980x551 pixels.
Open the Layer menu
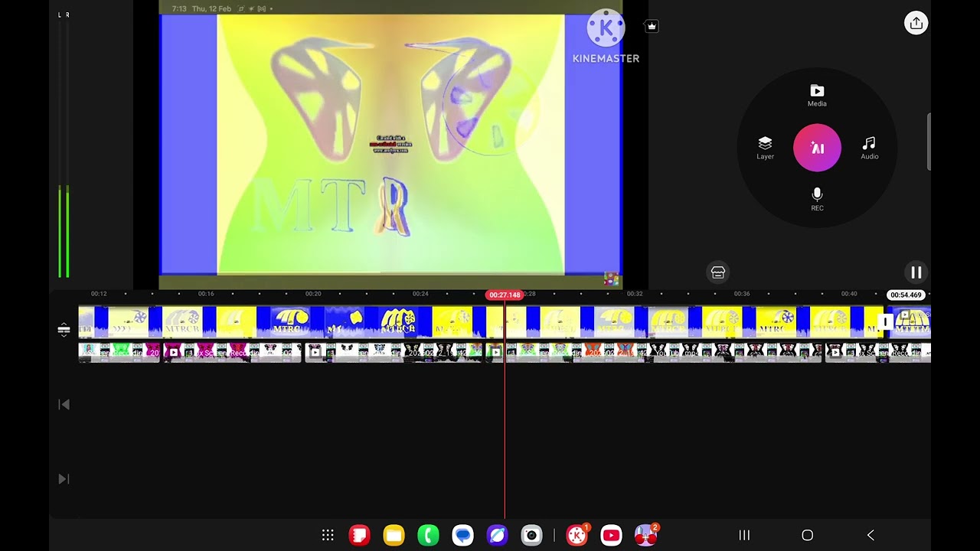pos(765,148)
